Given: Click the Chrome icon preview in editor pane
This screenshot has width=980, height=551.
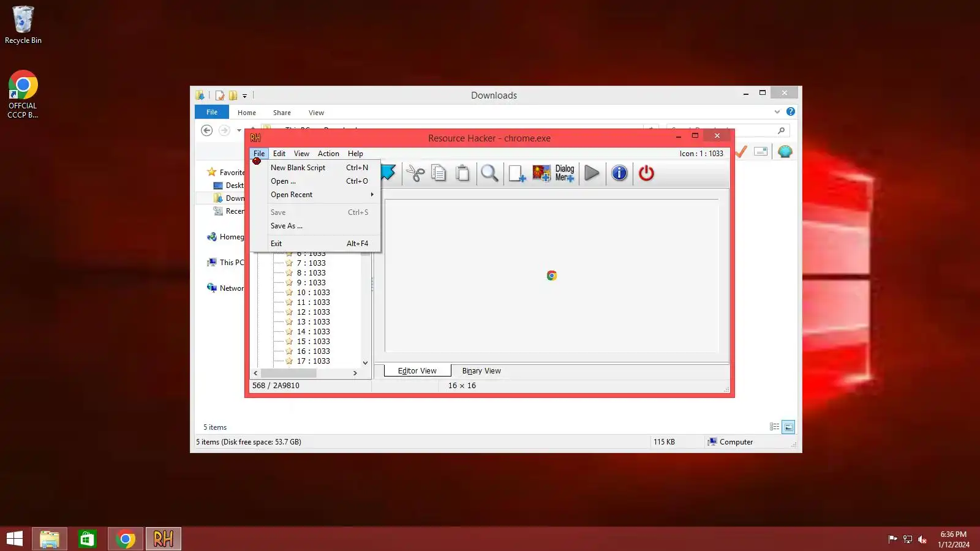Looking at the screenshot, I should pyautogui.click(x=551, y=275).
